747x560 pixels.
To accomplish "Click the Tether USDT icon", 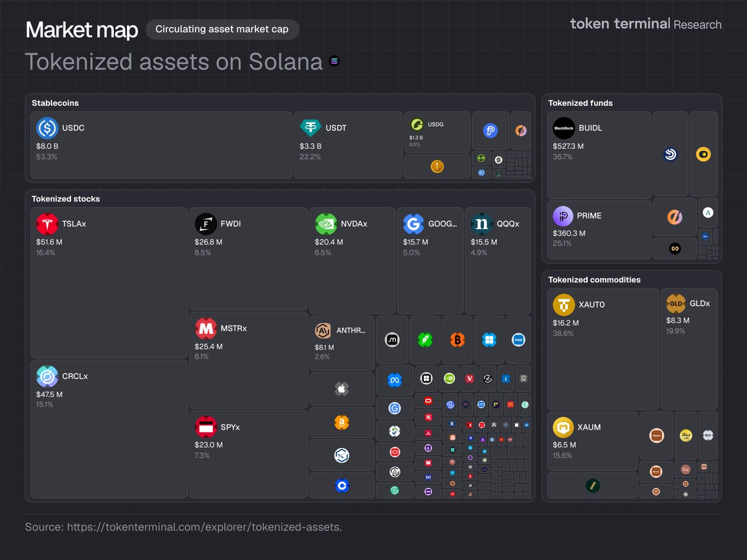I will 311,128.
